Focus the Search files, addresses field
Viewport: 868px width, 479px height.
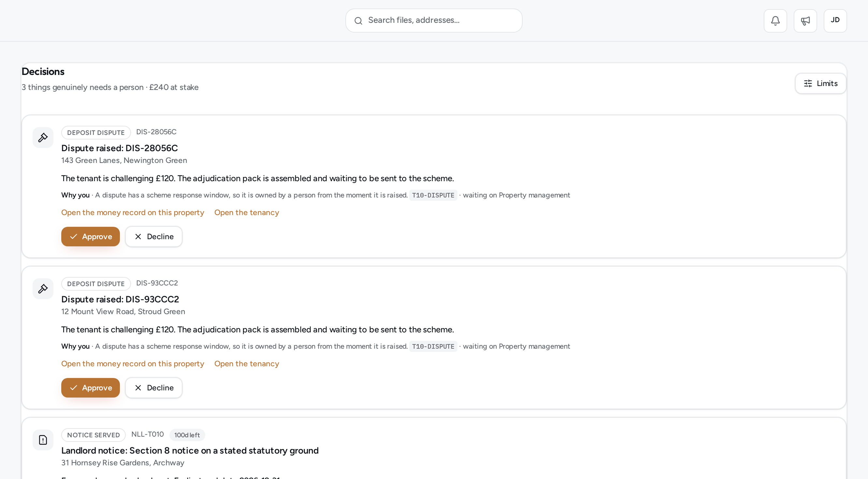[x=434, y=21]
